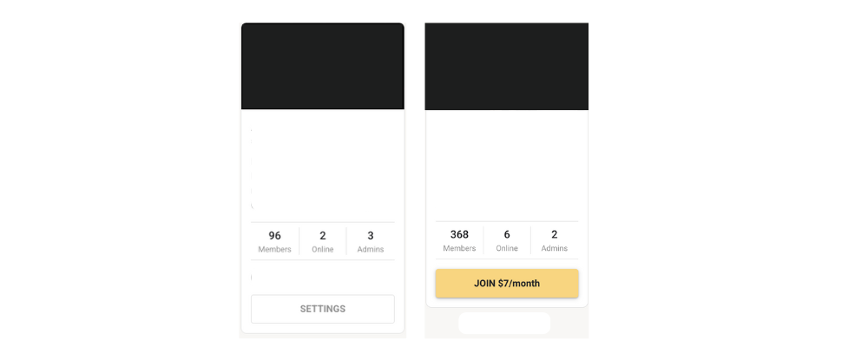Click the blank row above the SETTINGS button
The height and width of the screenshot is (347, 868).
(x=322, y=278)
